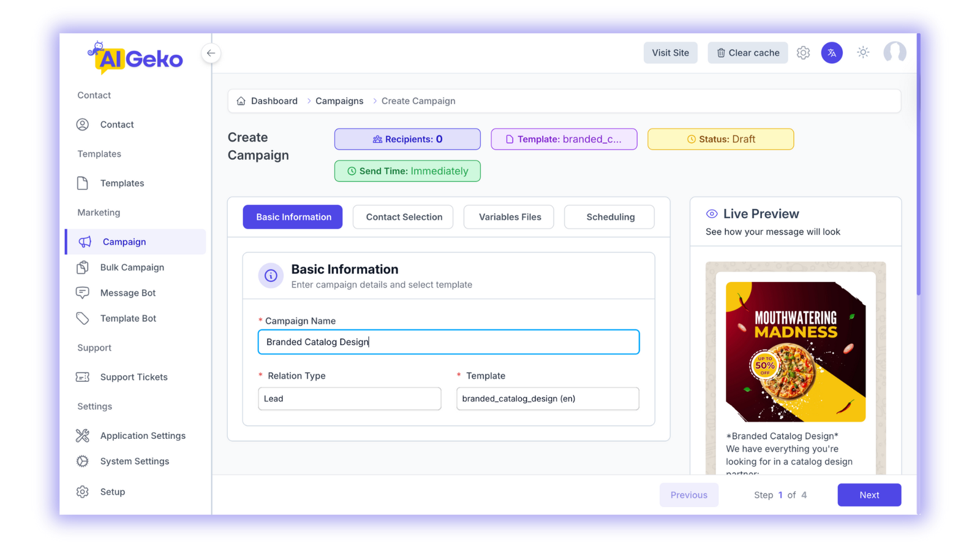The width and height of the screenshot is (980, 548).
Task: Click into the Campaign Name field
Action: click(x=448, y=342)
